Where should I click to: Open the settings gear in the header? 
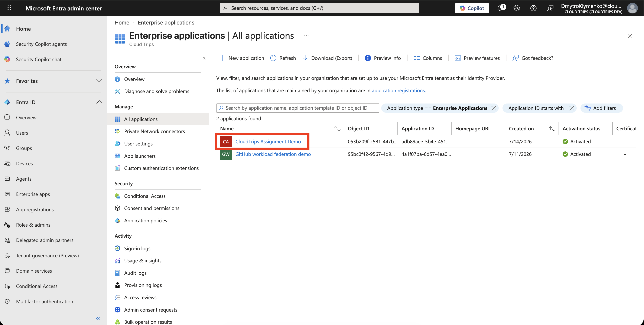[x=517, y=8]
